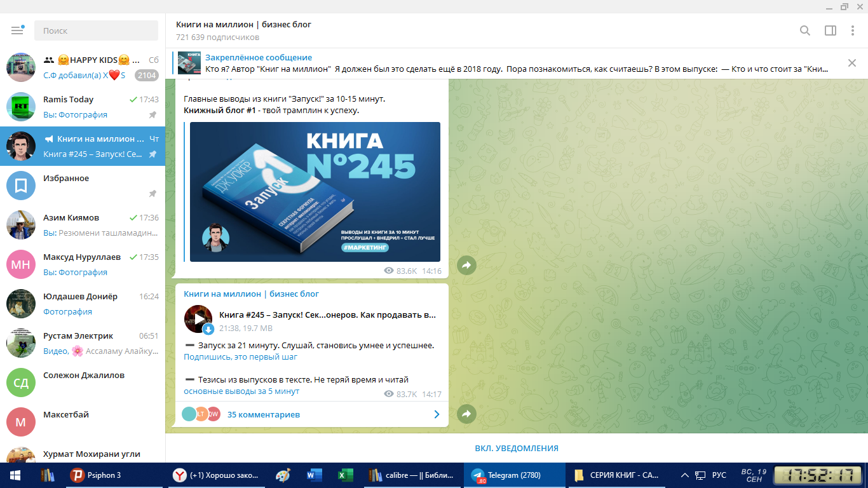Click the channel name above the audio post
Screen dimensions: 868x488
point(252,294)
